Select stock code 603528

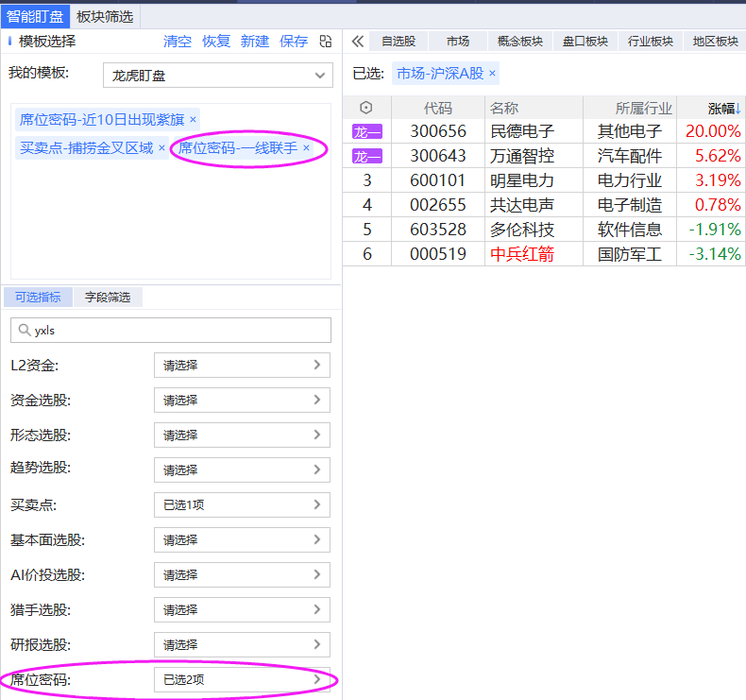tap(438, 230)
